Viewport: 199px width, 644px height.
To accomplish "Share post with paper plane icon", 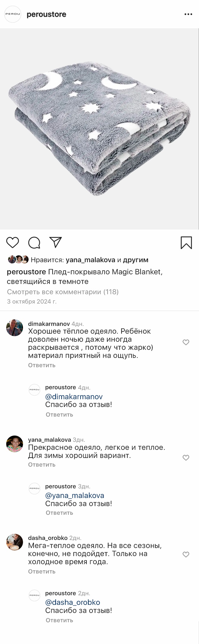I will click(x=56, y=242).
